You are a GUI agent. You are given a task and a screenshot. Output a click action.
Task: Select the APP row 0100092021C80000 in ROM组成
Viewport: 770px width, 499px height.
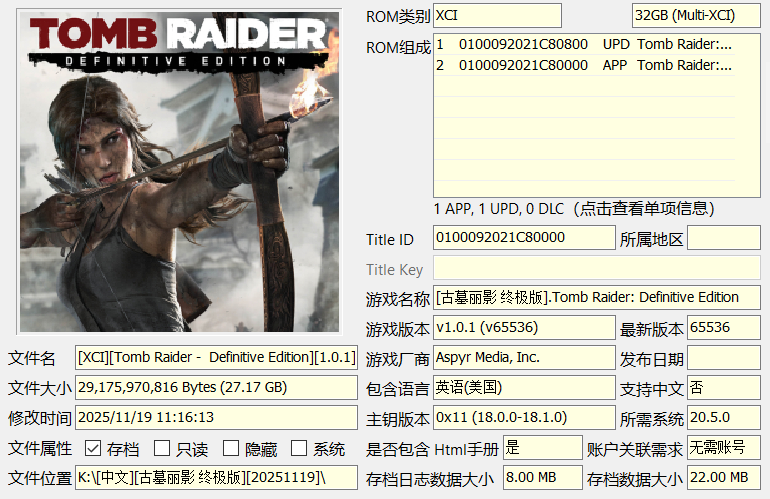[584, 65]
